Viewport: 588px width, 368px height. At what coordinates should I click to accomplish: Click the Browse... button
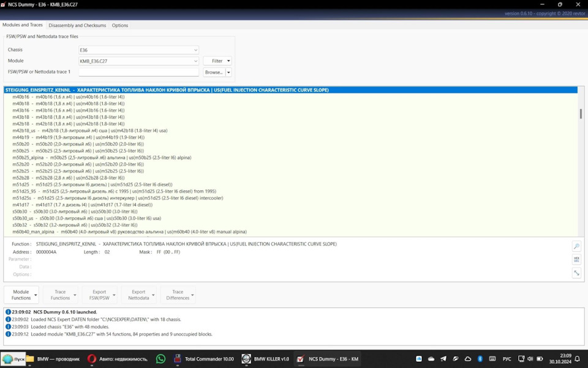[214, 72]
